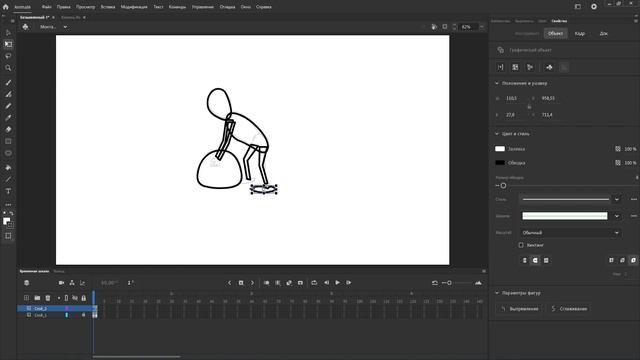
Task: Select the Pencil tool
Action: pos(8,106)
